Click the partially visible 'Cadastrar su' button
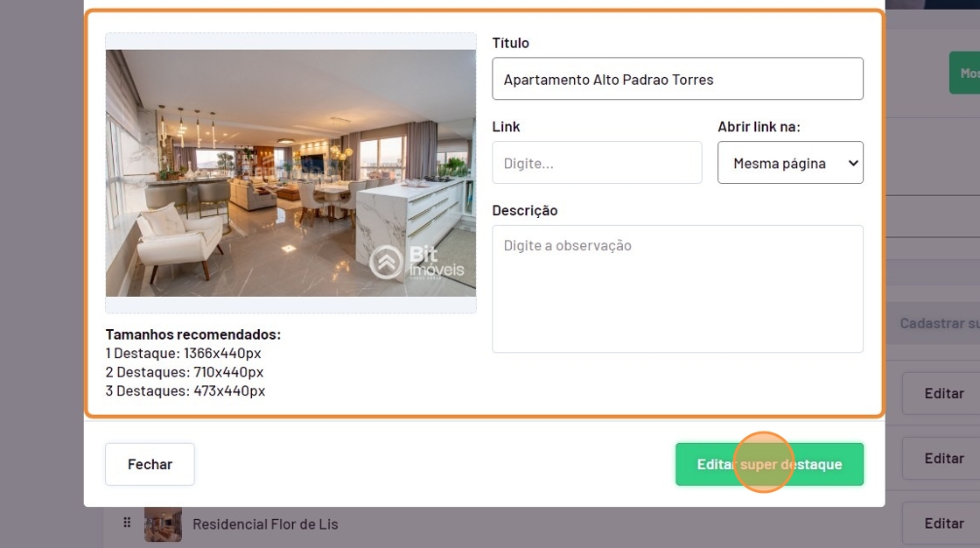Screen dimensions: 980x548 [x=937, y=323]
